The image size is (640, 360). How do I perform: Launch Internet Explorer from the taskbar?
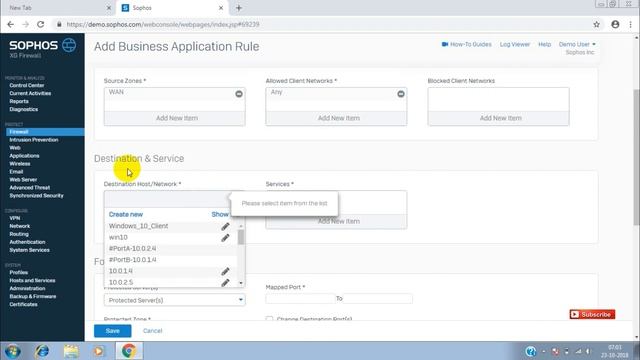click(x=42, y=351)
